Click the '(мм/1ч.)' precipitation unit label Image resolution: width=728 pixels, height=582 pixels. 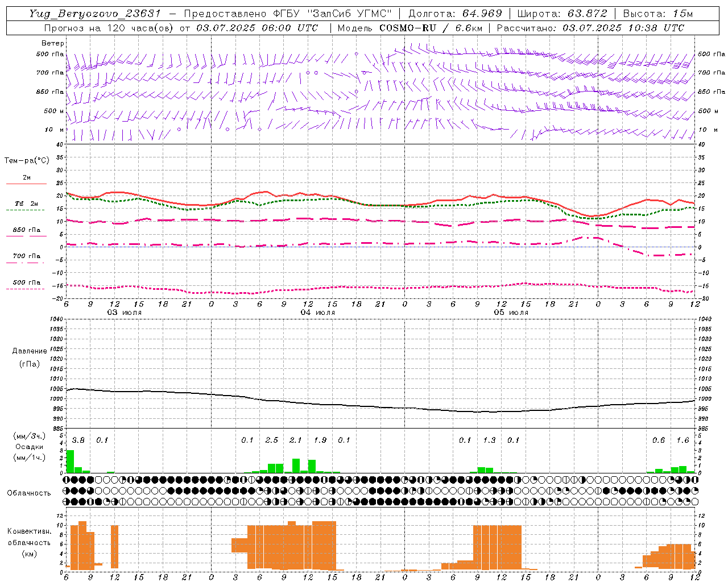click(x=29, y=458)
